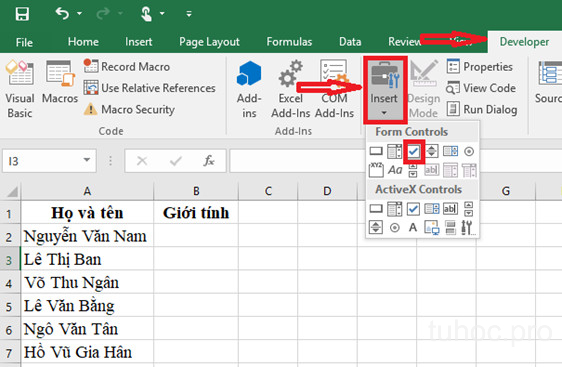
Task: Choose ActiveX Option Button icon
Action: coord(395,227)
